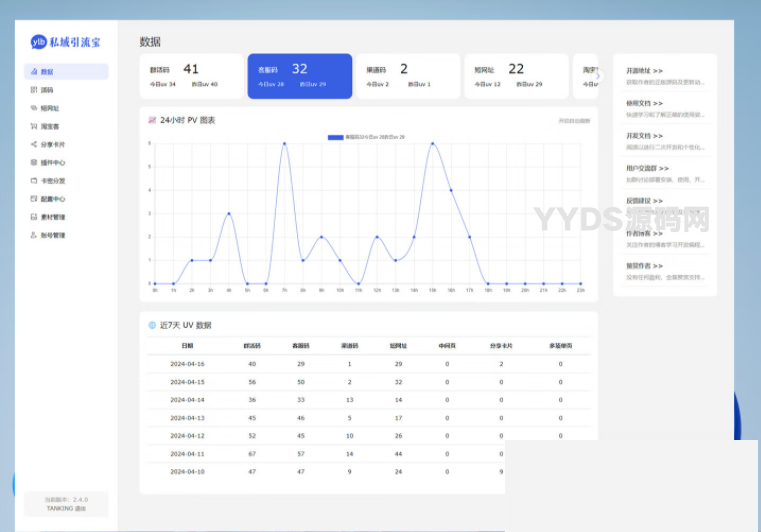This screenshot has height=532, width=761.
Task: Click the 数据 chart icon in sidebar
Action: pyautogui.click(x=34, y=72)
